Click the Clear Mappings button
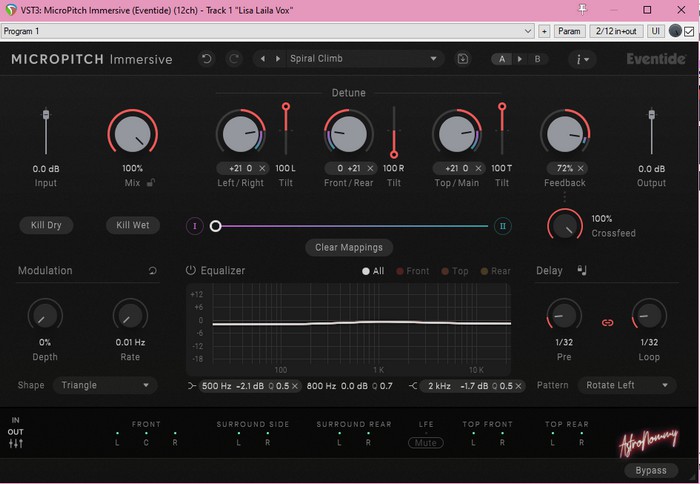This screenshot has width=700, height=484. [348, 247]
